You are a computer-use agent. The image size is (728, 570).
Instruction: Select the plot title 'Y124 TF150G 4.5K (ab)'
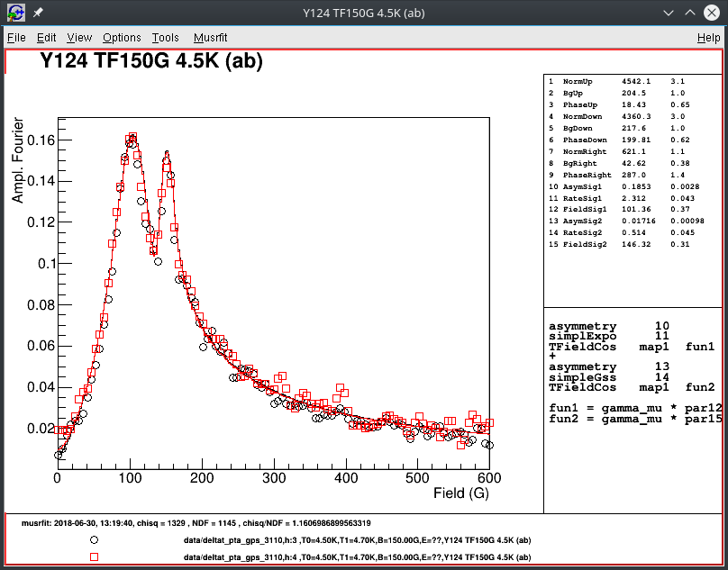click(151, 61)
